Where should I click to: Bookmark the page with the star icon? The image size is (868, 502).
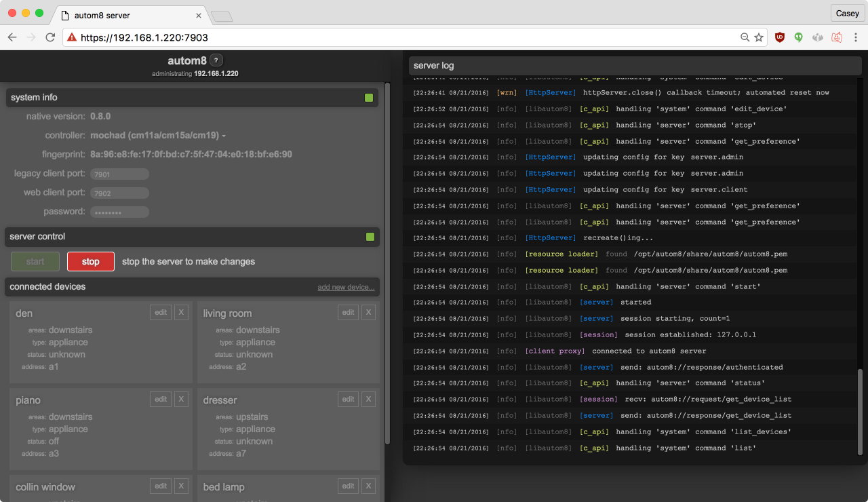click(759, 37)
